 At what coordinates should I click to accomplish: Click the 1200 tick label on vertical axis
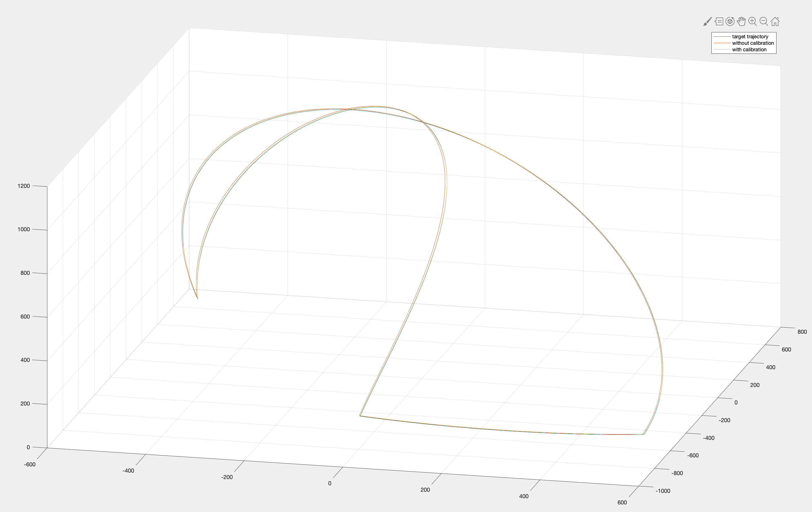[24, 186]
